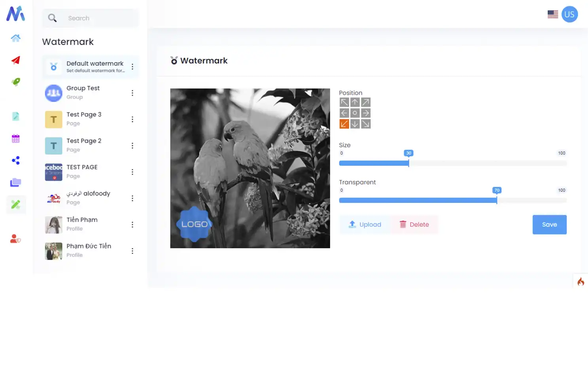
Task: Save the watermark settings
Action: pyautogui.click(x=549, y=224)
